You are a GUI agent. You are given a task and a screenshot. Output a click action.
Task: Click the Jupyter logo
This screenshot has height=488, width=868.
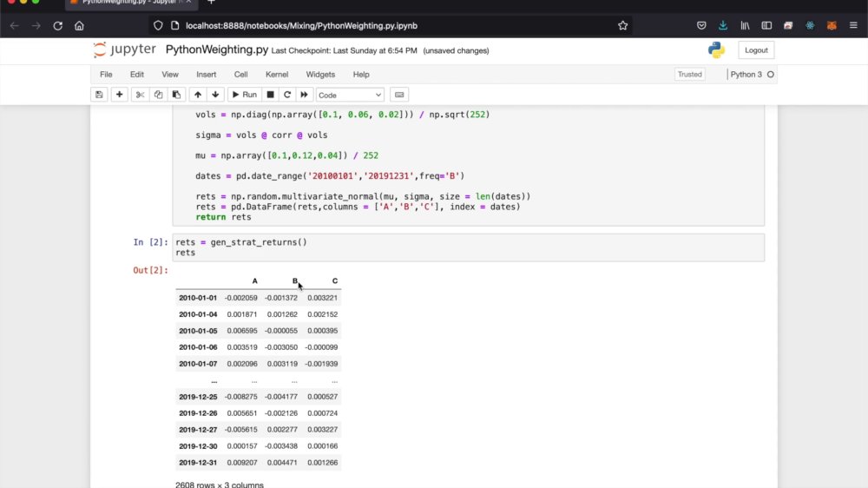click(124, 49)
